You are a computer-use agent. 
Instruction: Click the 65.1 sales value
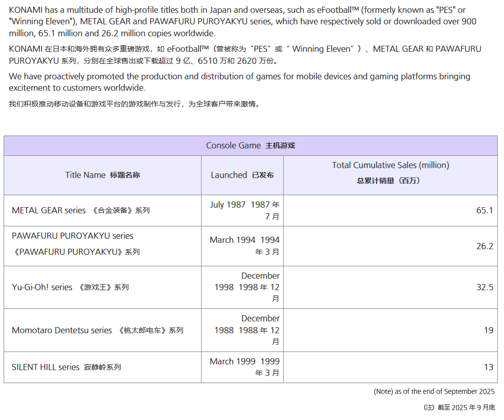point(484,210)
